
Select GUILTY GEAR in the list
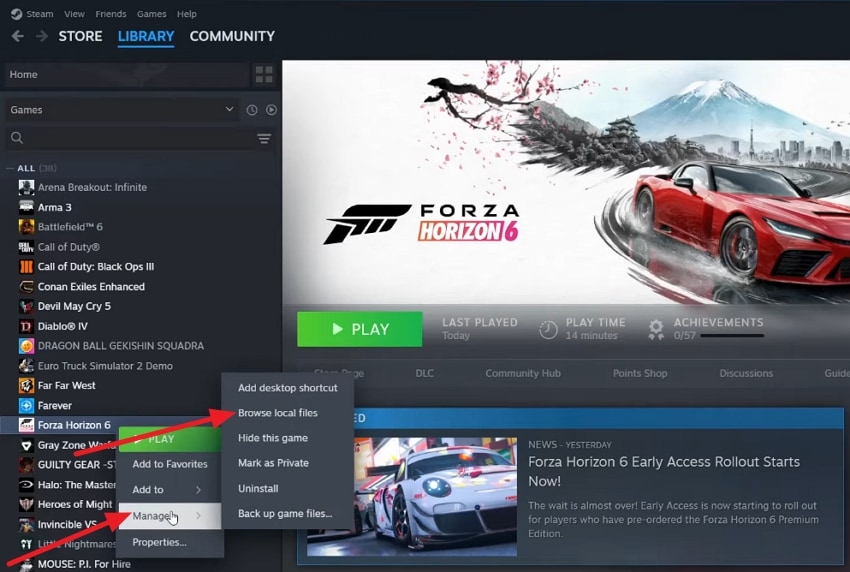click(x=76, y=465)
